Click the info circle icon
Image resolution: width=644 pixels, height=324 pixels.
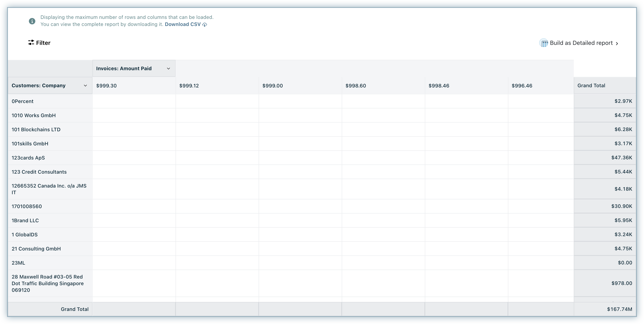pyautogui.click(x=32, y=21)
